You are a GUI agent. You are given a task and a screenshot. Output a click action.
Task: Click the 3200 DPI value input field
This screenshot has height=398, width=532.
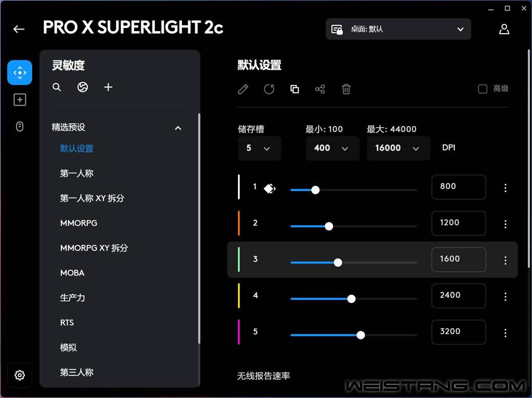pos(458,332)
